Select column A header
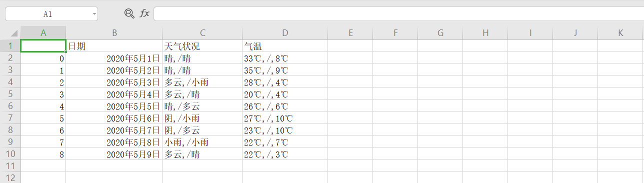The width and height of the screenshot is (644, 183). (43, 33)
